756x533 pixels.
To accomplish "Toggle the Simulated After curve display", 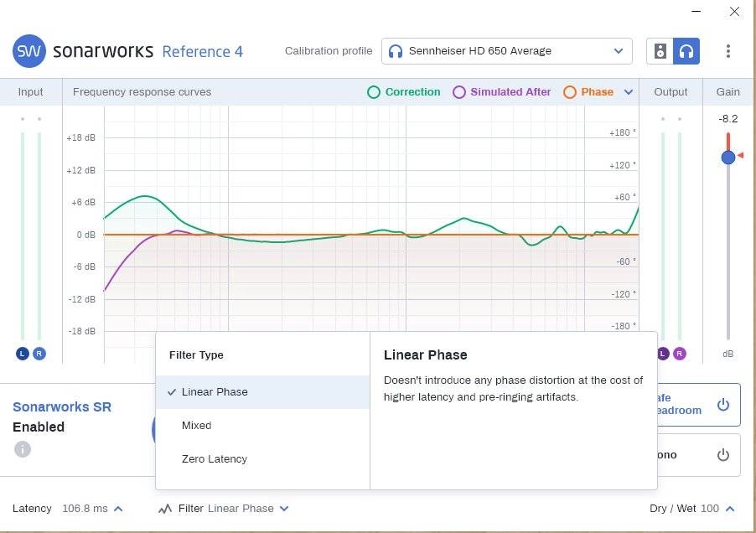I will pyautogui.click(x=501, y=92).
